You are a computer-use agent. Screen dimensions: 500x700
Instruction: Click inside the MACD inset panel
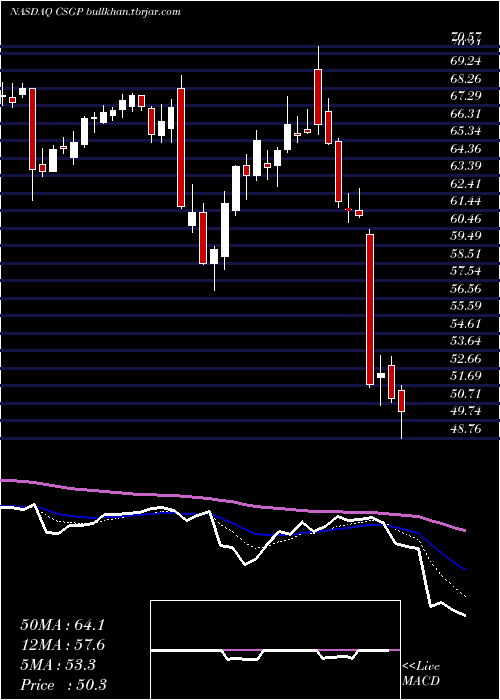tap(275, 650)
